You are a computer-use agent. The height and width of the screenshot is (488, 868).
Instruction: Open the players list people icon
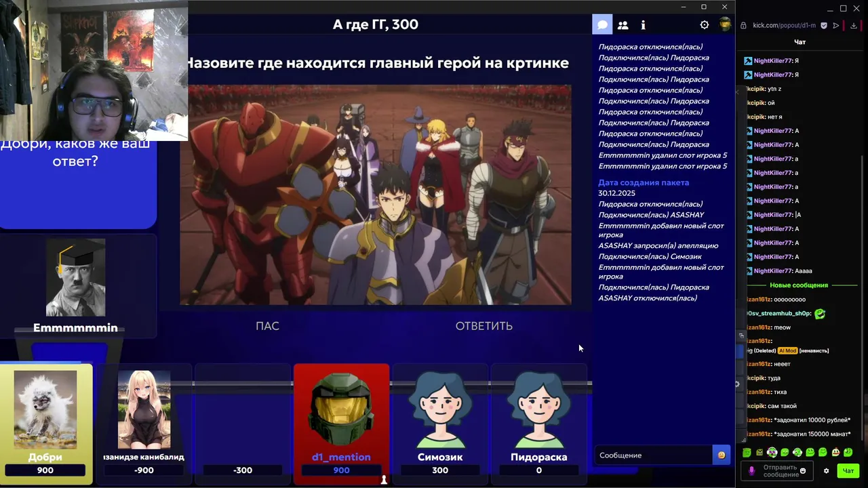click(623, 25)
